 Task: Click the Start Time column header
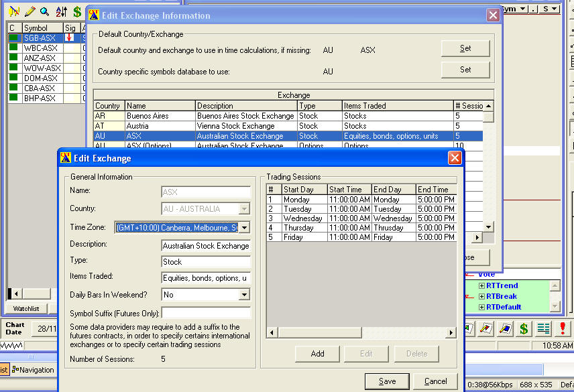click(349, 190)
